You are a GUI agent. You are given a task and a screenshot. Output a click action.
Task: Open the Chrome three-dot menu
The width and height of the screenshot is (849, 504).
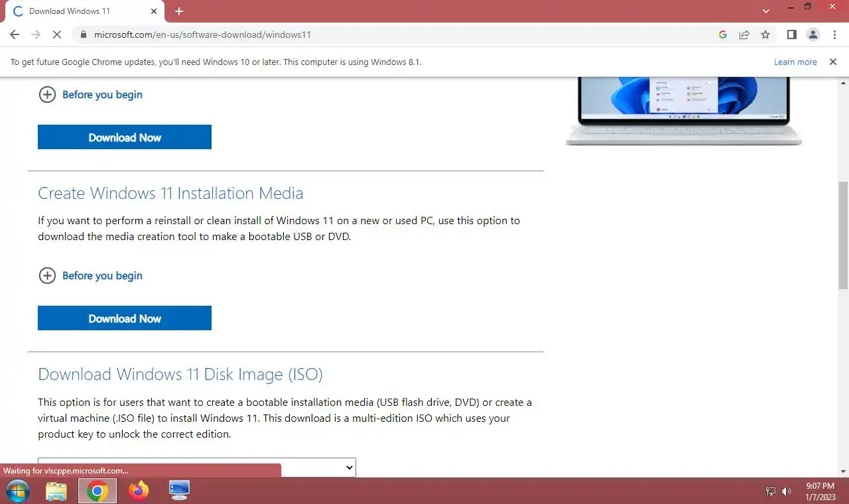[834, 34]
